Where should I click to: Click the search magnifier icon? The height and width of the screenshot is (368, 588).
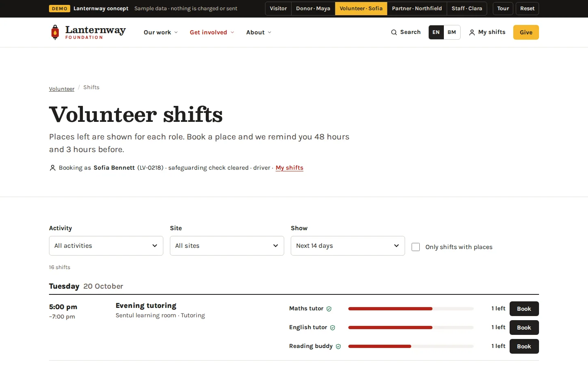pos(394,32)
